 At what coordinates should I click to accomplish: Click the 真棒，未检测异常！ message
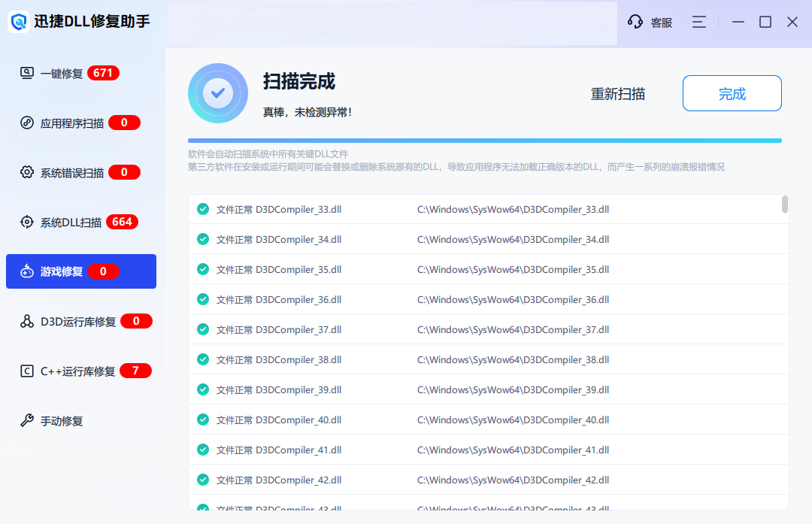(308, 112)
